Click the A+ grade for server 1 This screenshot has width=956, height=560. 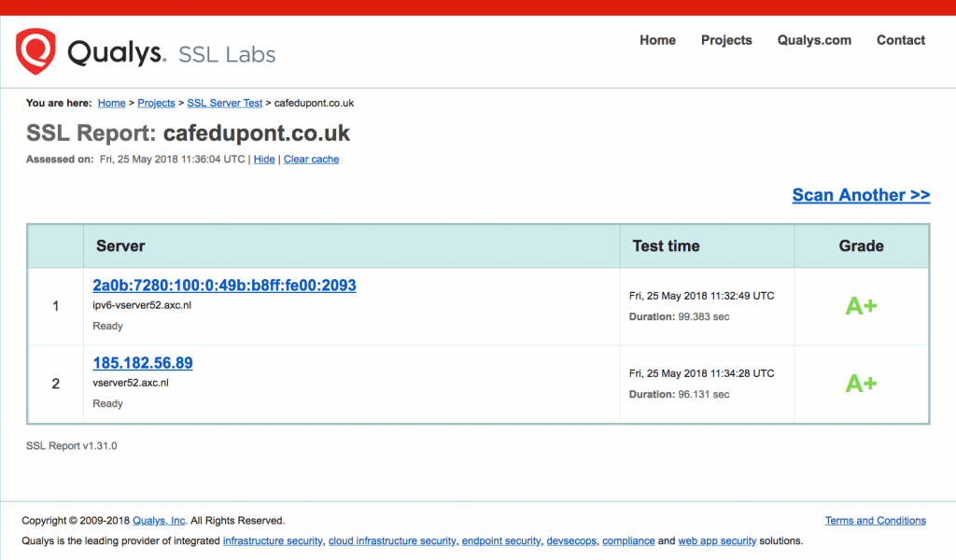pyautogui.click(x=861, y=305)
